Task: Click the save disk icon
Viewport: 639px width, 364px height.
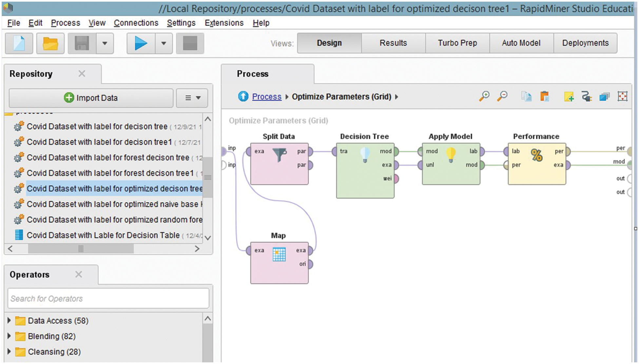Action: tap(82, 43)
